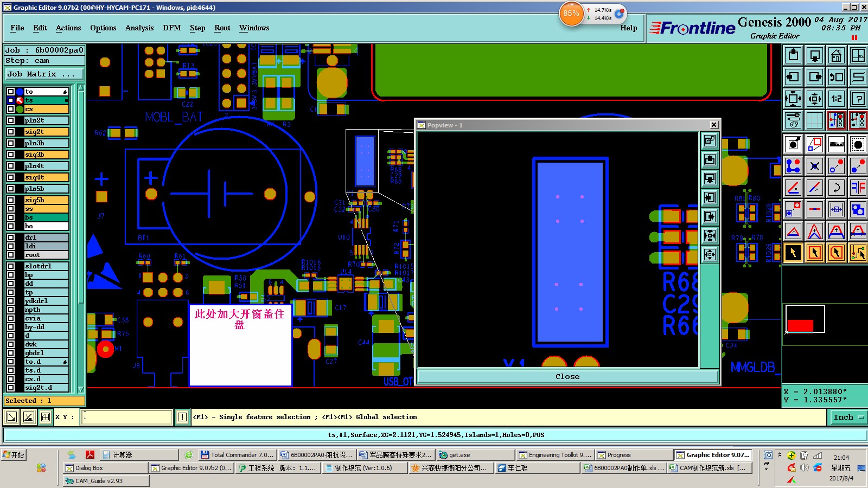Select the polygon selection arrow tool
Viewport: 868px width, 488px height.
pos(837,253)
